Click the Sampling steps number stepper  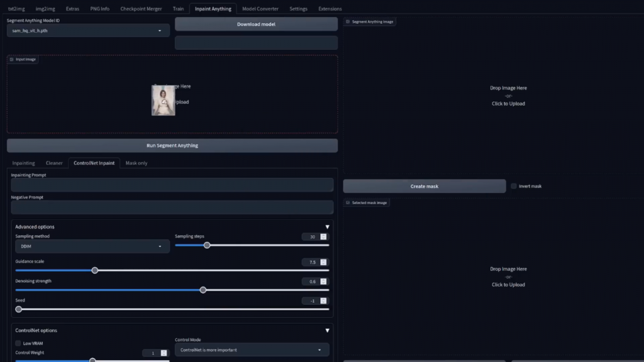324,237
